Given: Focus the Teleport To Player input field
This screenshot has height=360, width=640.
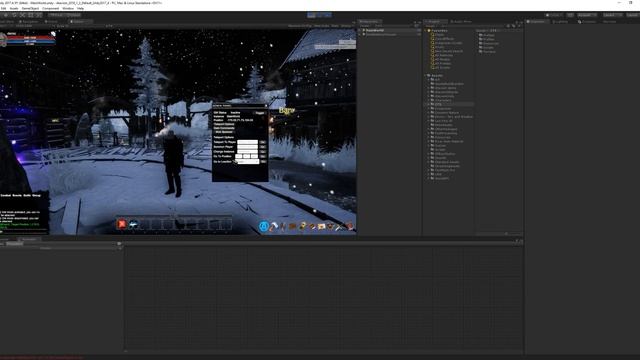Looking at the screenshot, I should [x=247, y=142].
